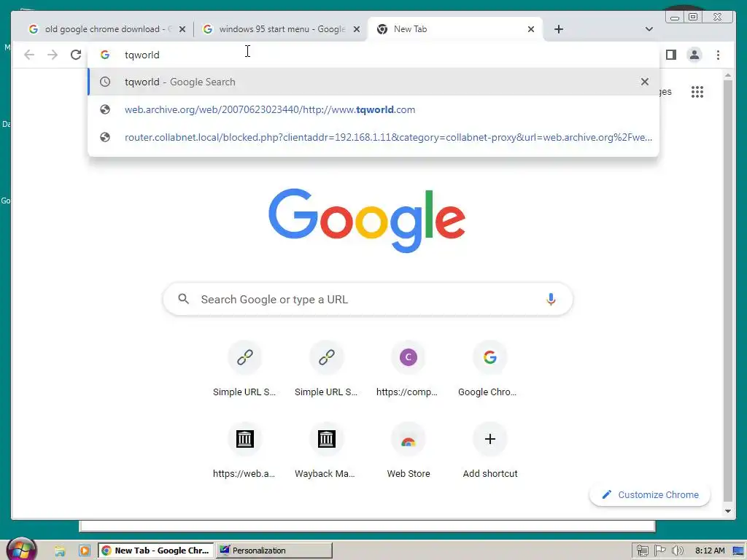Switch to Personalization taskbar window
This screenshot has height=560, width=747.
coord(274,551)
